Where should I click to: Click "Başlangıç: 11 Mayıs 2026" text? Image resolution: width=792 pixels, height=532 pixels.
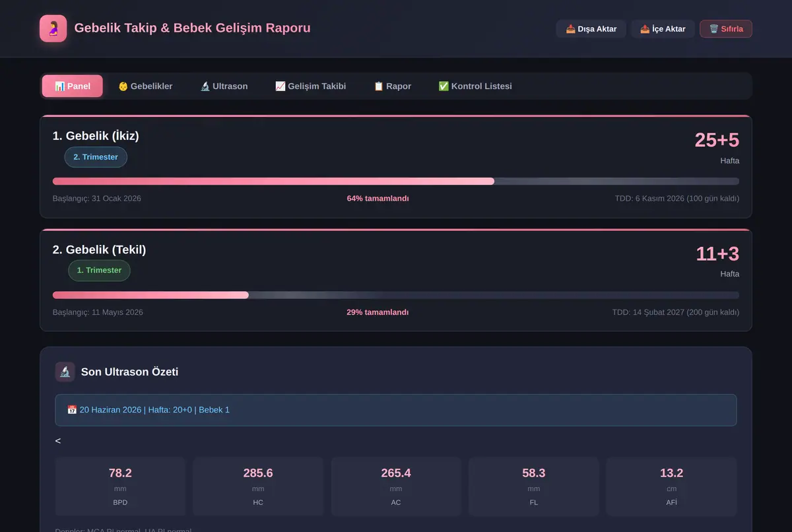point(98,312)
